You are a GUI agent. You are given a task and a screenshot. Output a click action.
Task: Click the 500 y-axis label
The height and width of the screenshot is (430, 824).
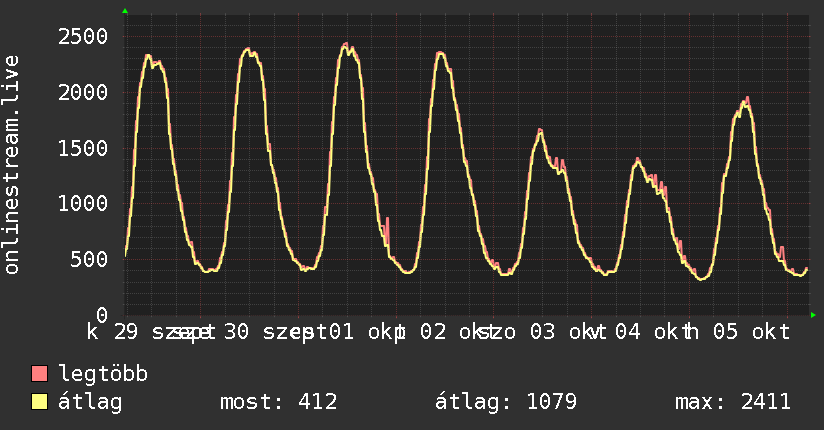click(x=89, y=259)
